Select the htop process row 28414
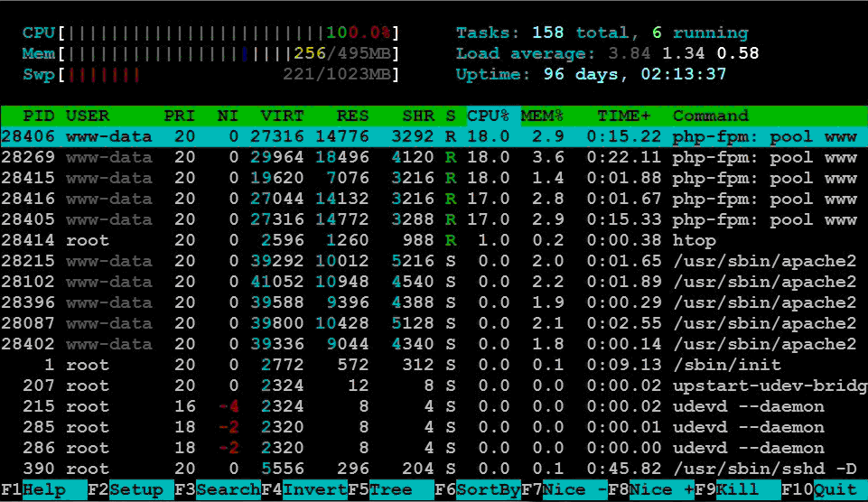 tap(434, 240)
